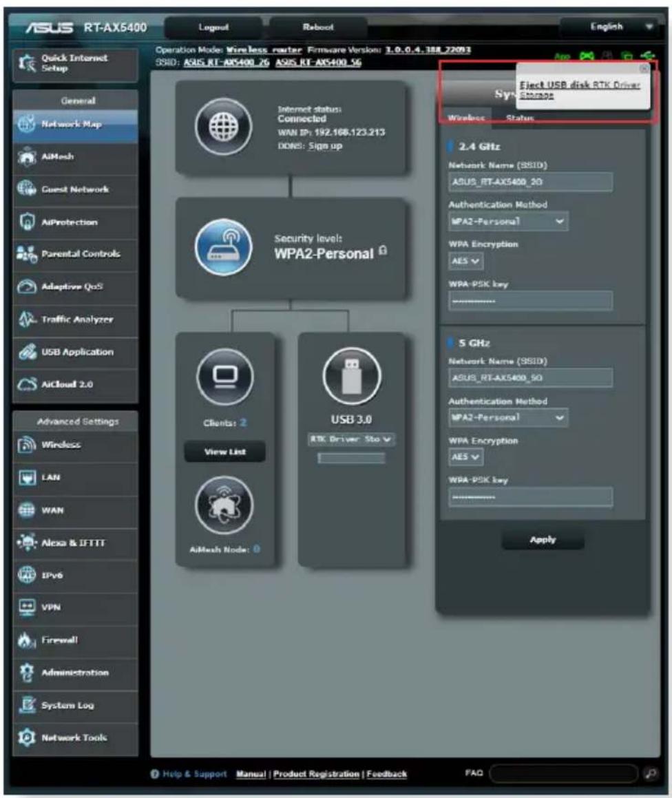Click the WAN IP 192.168.123.213 text
Screen dimensions: 672x798
click(349, 132)
